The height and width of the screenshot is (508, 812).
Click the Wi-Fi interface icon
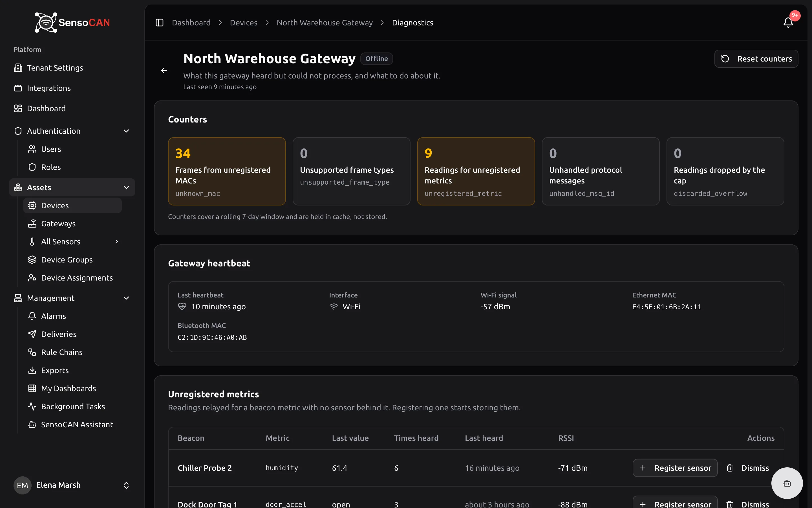334,307
